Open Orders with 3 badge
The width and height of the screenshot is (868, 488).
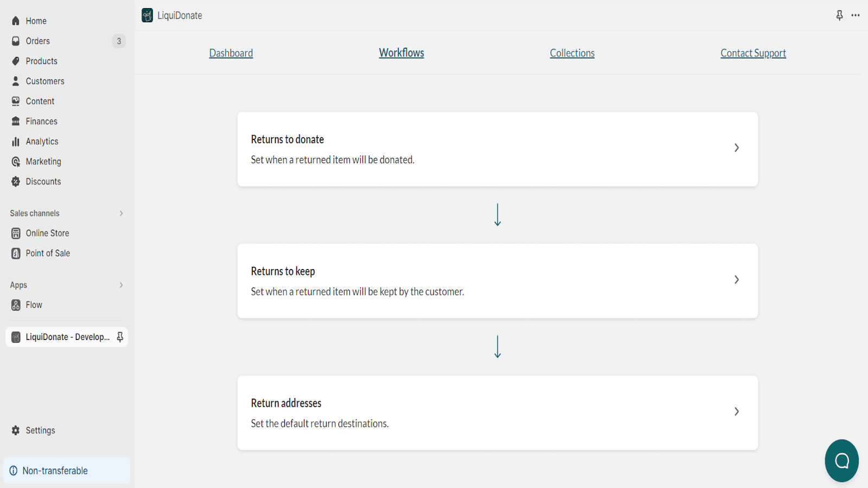[x=38, y=41]
